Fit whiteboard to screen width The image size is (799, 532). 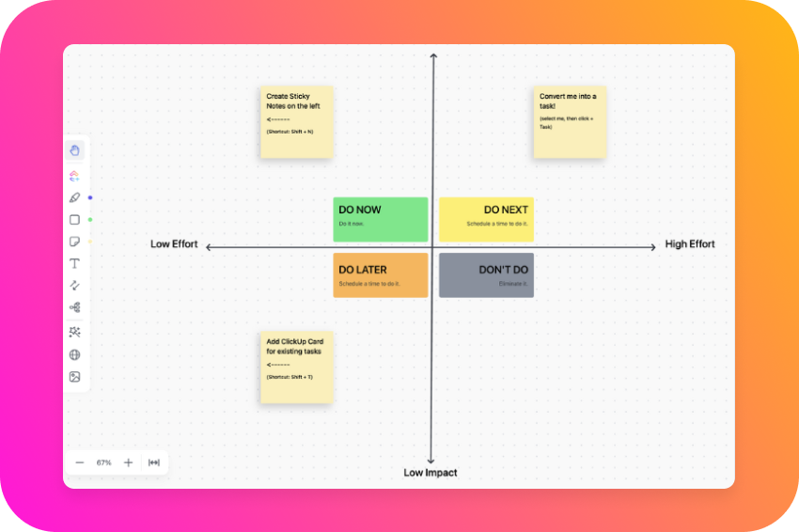[154, 462]
